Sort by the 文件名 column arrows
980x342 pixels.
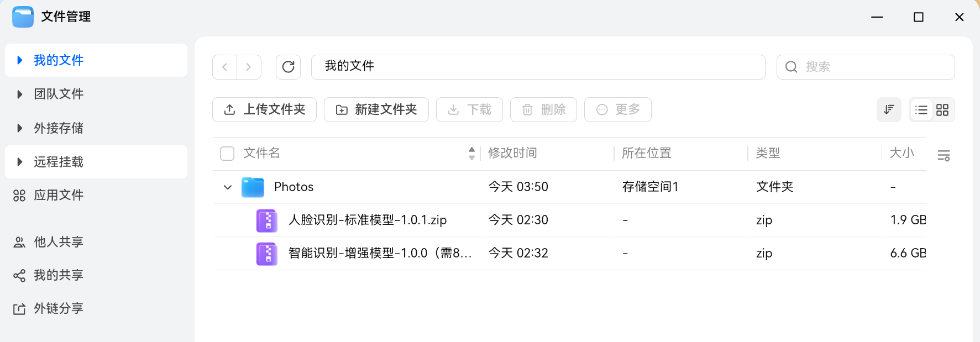[x=471, y=153]
